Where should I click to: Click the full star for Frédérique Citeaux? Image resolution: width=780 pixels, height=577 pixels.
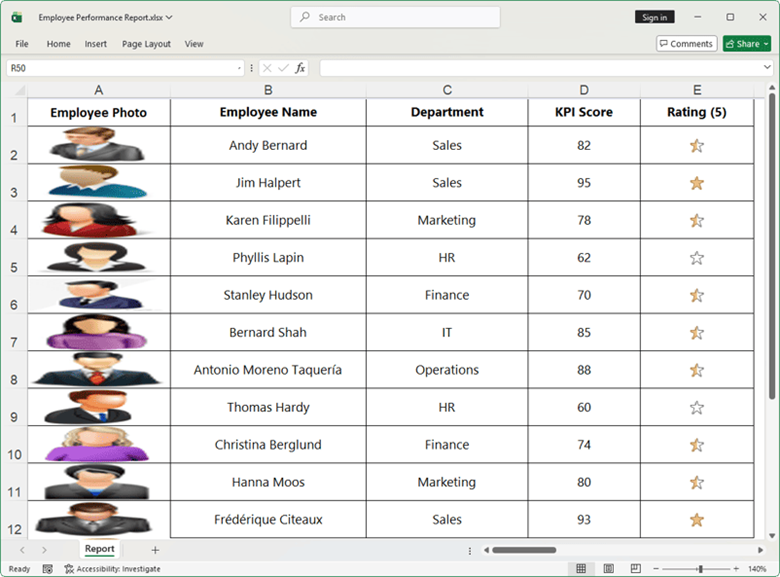(x=696, y=520)
